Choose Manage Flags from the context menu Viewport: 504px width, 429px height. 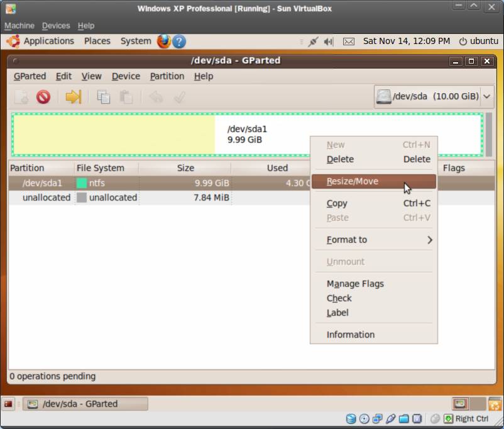pyautogui.click(x=374, y=284)
